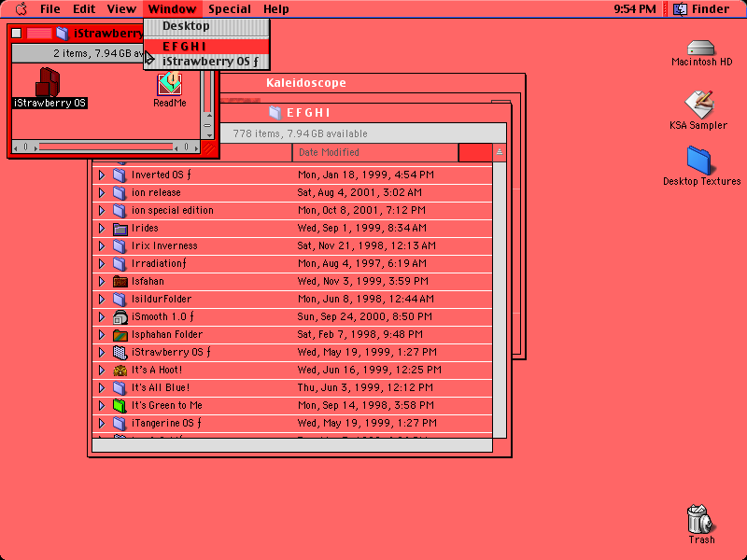This screenshot has height=560, width=747.
Task: Click the It's Green to Me icon
Action: [120, 405]
